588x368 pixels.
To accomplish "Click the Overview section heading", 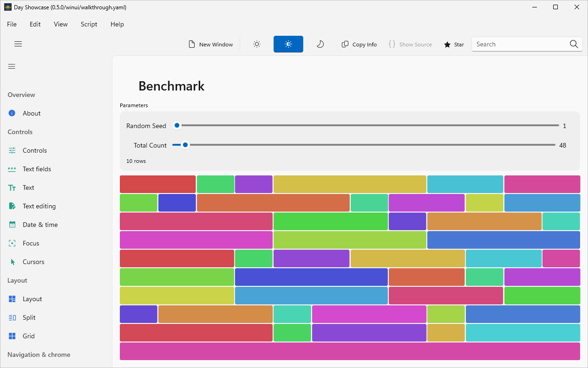I will point(21,95).
